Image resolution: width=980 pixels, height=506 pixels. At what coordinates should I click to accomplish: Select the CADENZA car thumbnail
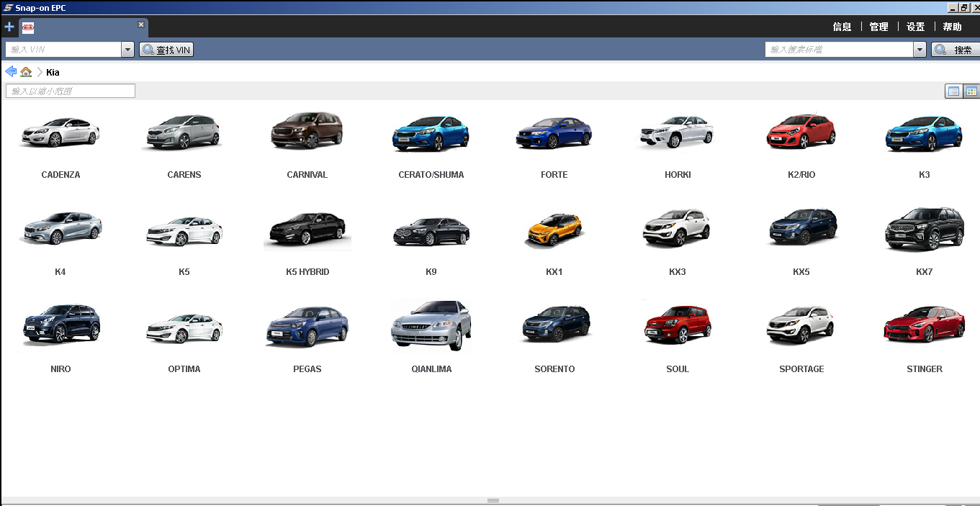pos(60,132)
